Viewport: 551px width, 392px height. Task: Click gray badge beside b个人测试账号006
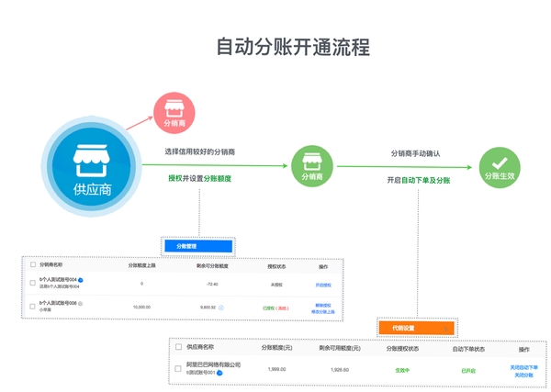(x=81, y=304)
